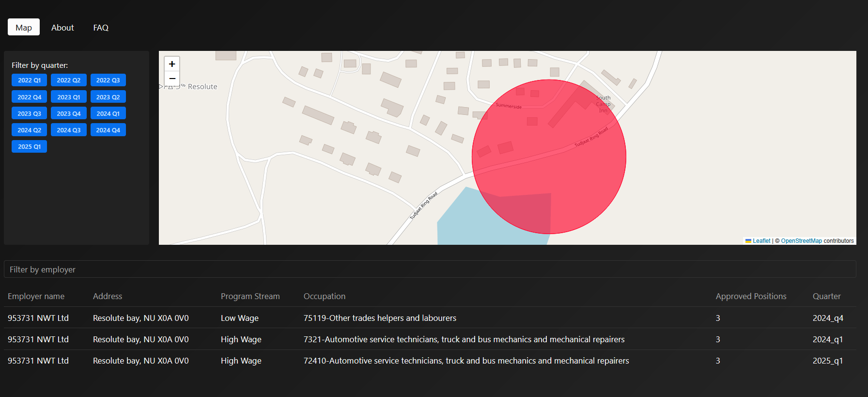
Task: Click approved positions value in 2024_q1 row
Action: click(718, 339)
